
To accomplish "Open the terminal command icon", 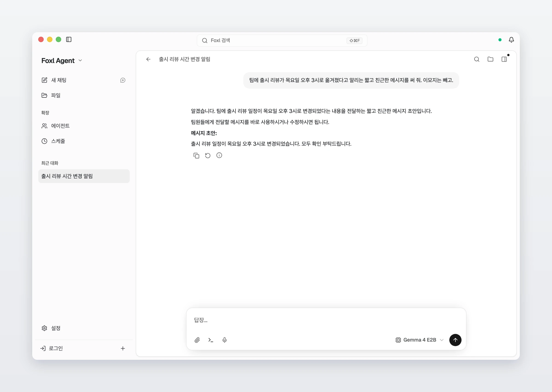I will point(211,340).
